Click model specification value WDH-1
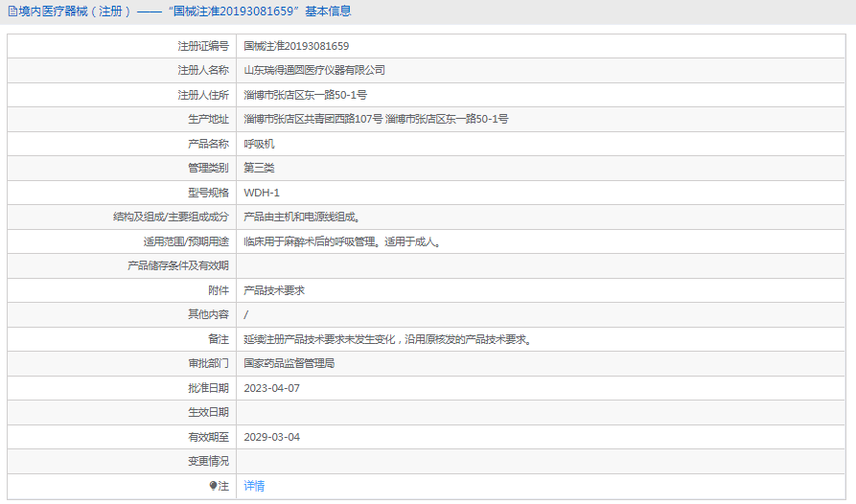 pos(262,193)
